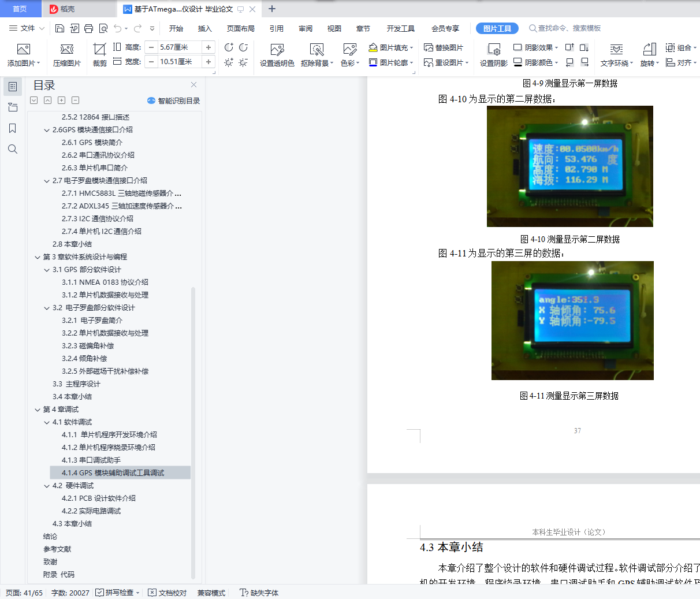Open the bookmark icon in left sidebar

(x=13, y=128)
